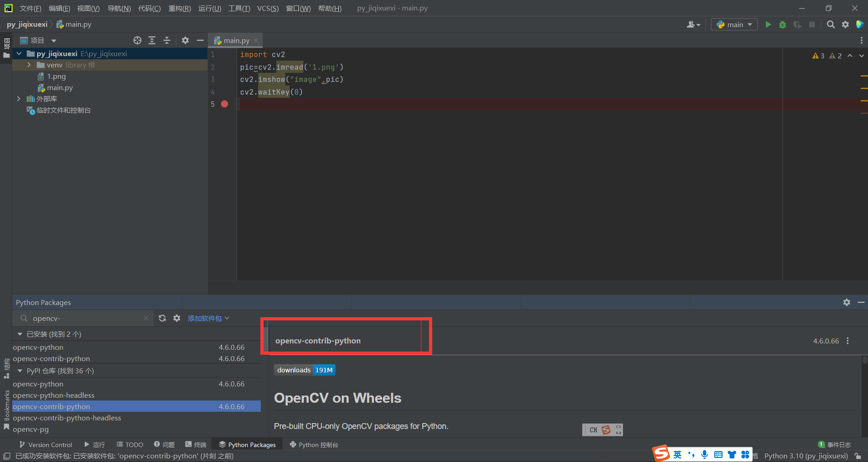Hide the Python Packages tool window

click(x=861, y=302)
